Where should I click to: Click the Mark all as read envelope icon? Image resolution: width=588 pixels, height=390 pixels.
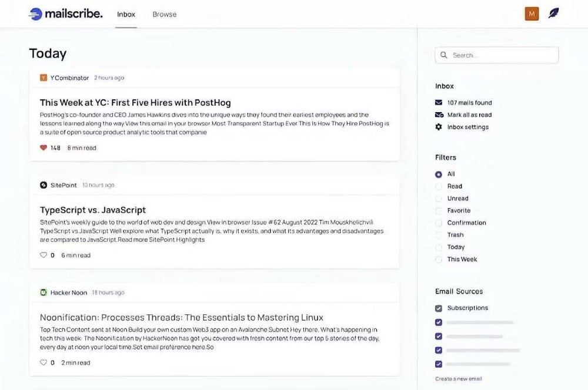tap(439, 115)
